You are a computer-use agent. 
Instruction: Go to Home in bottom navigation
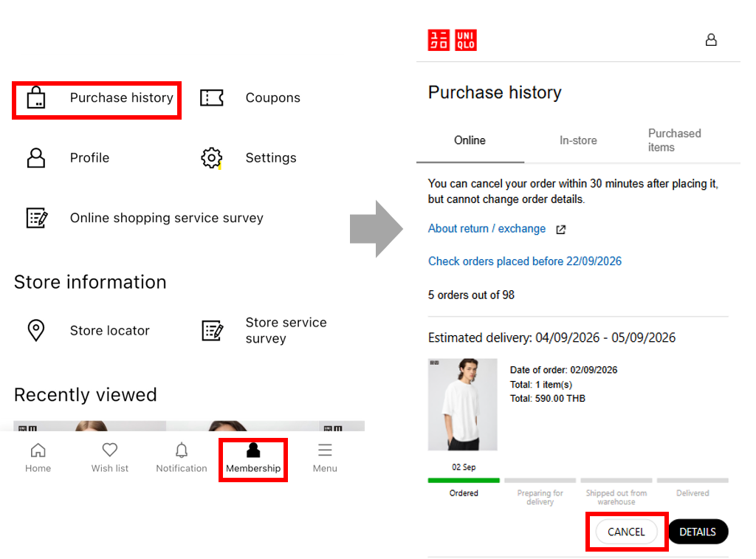click(x=38, y=458)
